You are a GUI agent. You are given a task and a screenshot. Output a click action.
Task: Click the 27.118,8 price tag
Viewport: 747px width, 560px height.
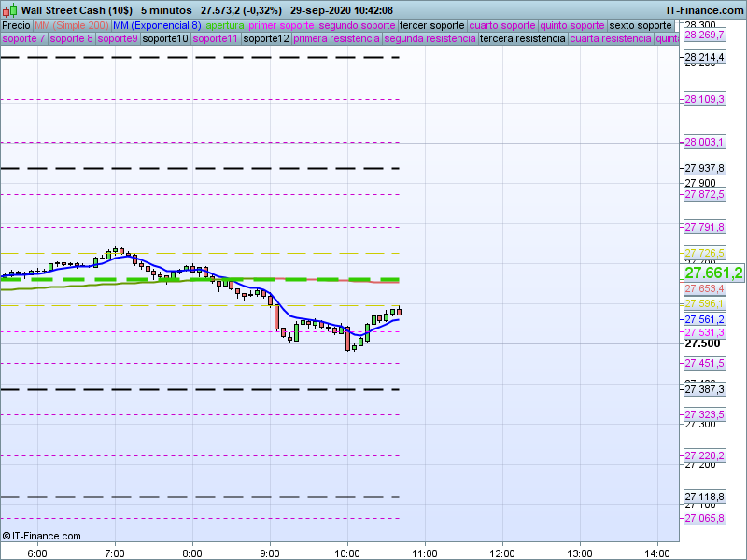click(x=704, y=497)
